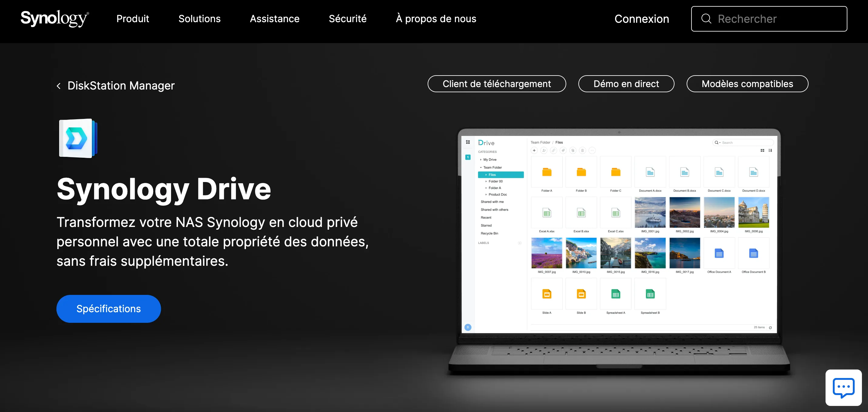The image size is (868, 412).
Task: Click the link sharing icon
Action: click(553, 150)
